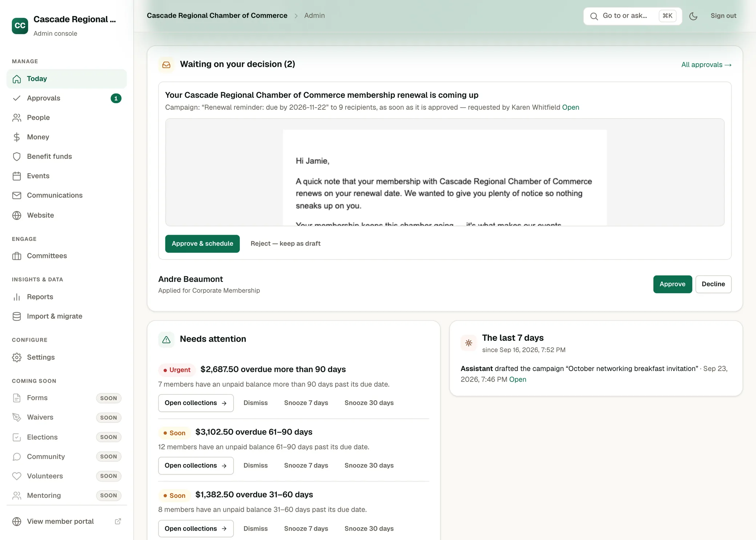
Task: Click the Reports bar chart icon
Action: point(17,297)
